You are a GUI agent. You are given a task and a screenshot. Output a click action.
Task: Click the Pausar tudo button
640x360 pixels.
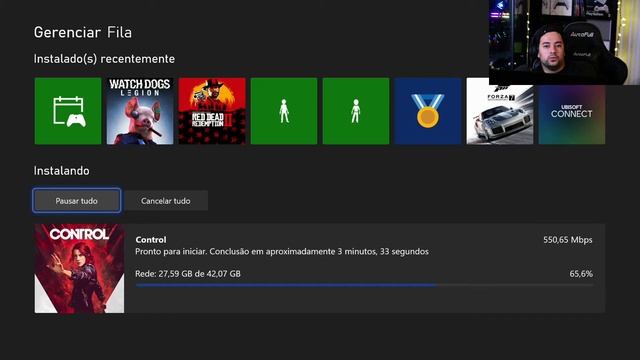pyautogui.click(x=77, y=200)
